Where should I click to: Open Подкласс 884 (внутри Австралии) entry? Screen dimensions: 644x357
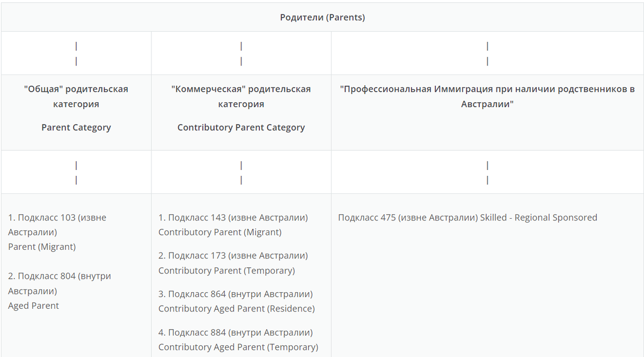[x=236, y=333]
